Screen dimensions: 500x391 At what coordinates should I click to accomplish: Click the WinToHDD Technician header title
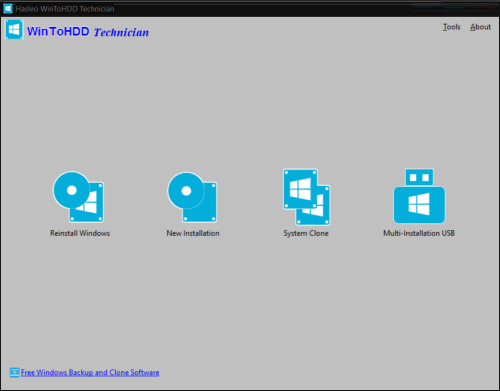coord(88,32)
